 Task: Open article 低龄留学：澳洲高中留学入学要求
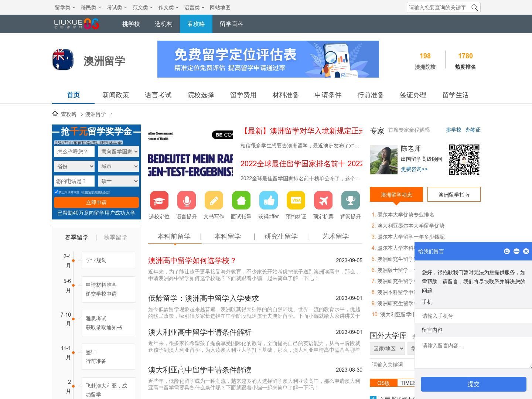[x=204, y=298]
